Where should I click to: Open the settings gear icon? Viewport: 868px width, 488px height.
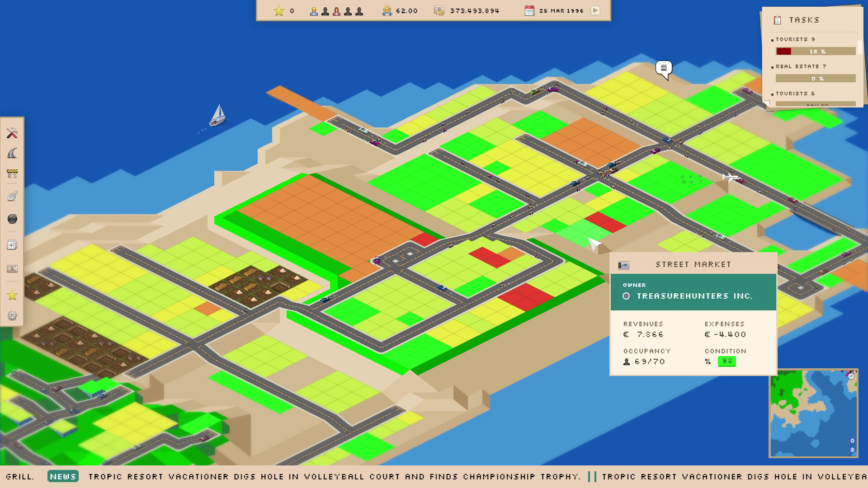click(12, 316)
